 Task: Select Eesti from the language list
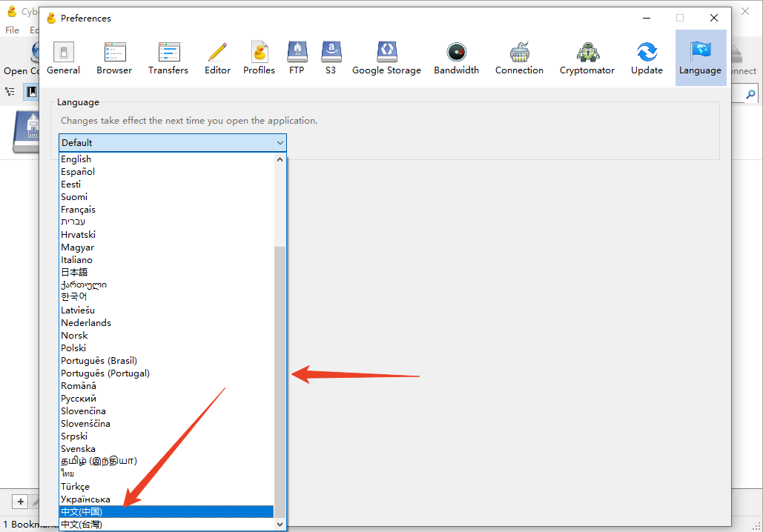point(166,184)
